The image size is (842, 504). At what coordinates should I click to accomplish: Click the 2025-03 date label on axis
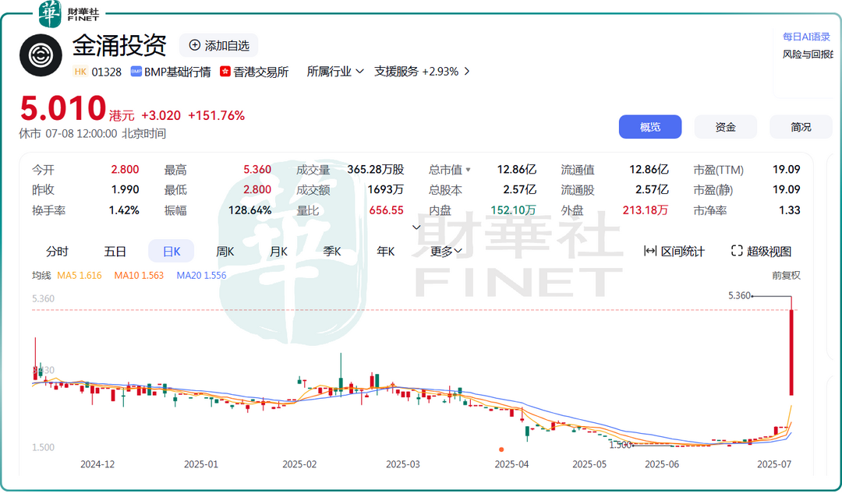(403, 464)
